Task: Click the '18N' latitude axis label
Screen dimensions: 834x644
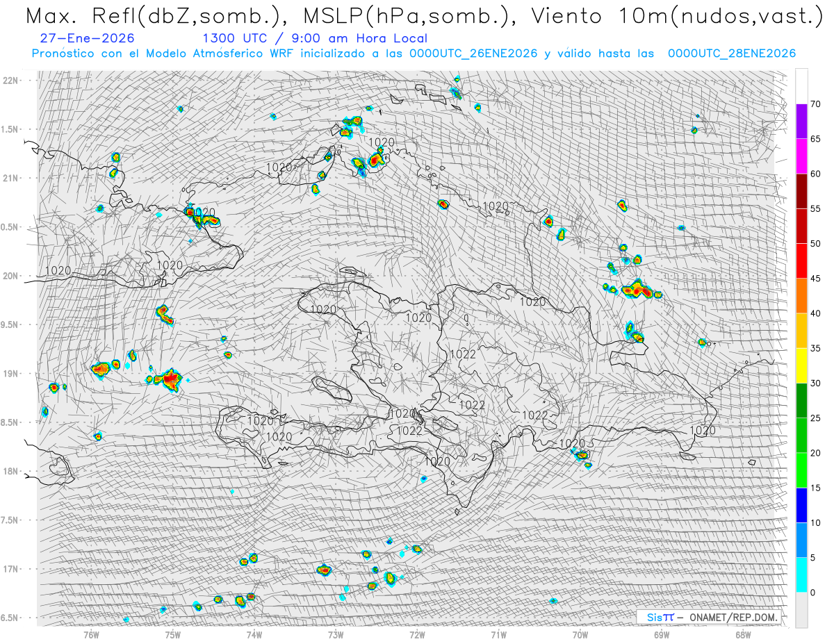Action: [x=10, y=471]
